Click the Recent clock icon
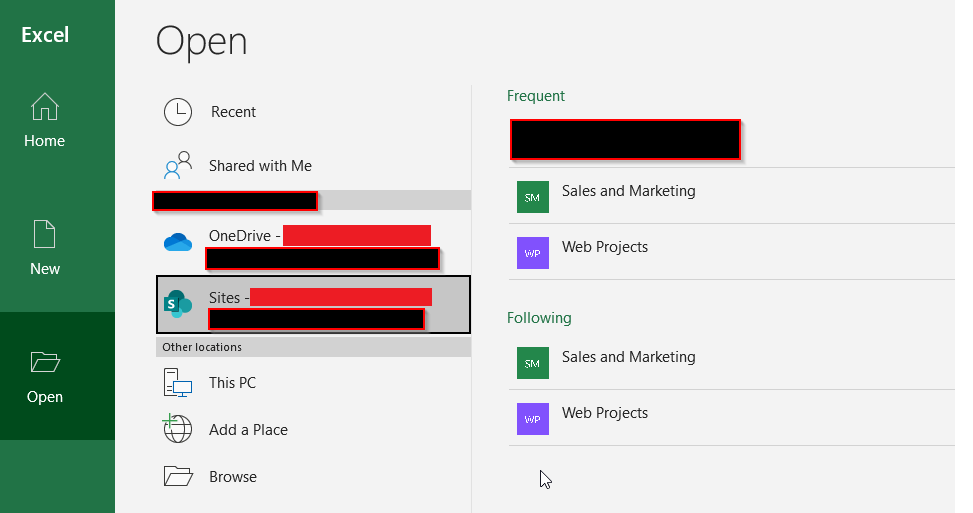Image resolution: width=973 pixels, height=513 pixels. click(178, 112)
